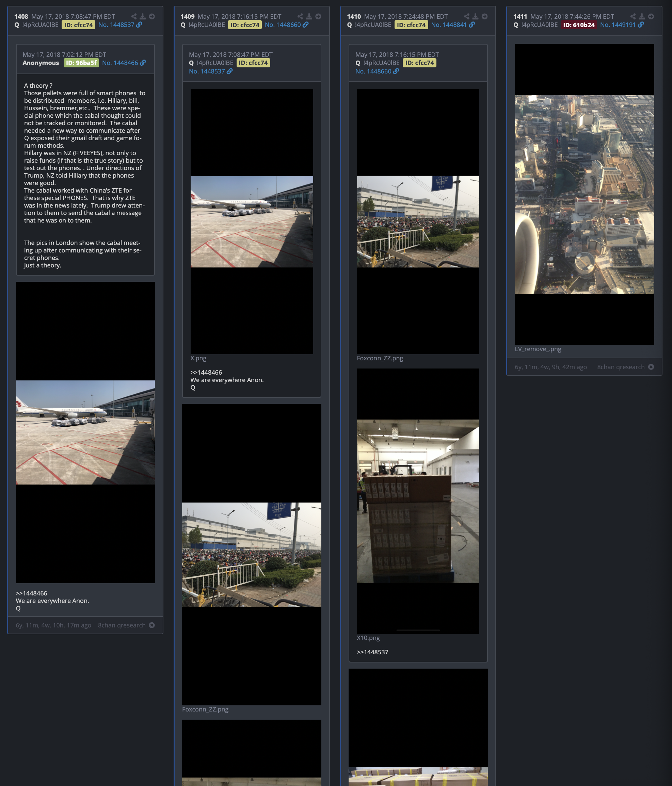
Task: Open quoted link No. 1448660 in post 1410
Action: click(373, 71)
